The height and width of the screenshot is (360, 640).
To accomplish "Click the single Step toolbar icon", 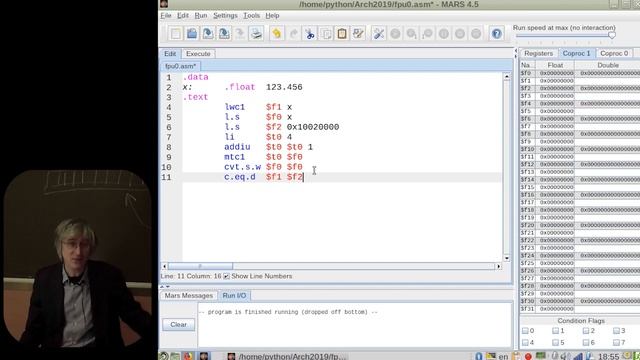I will 411,33.
